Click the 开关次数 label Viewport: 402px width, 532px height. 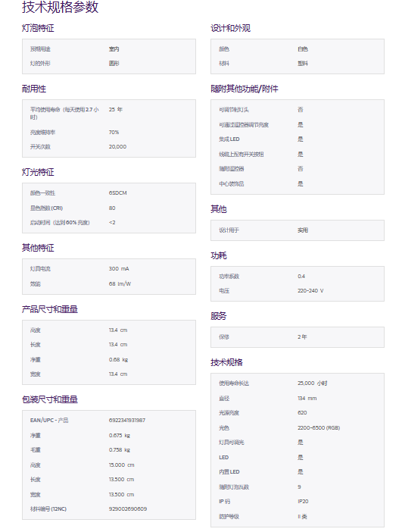pyautogui.click(x=40, y=146)
